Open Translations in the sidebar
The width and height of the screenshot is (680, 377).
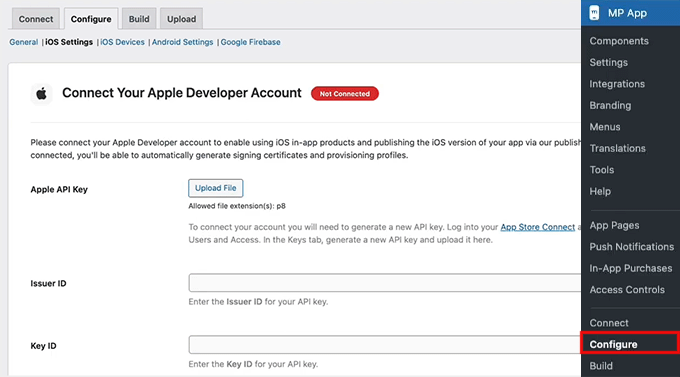click(x=618, y=148)
